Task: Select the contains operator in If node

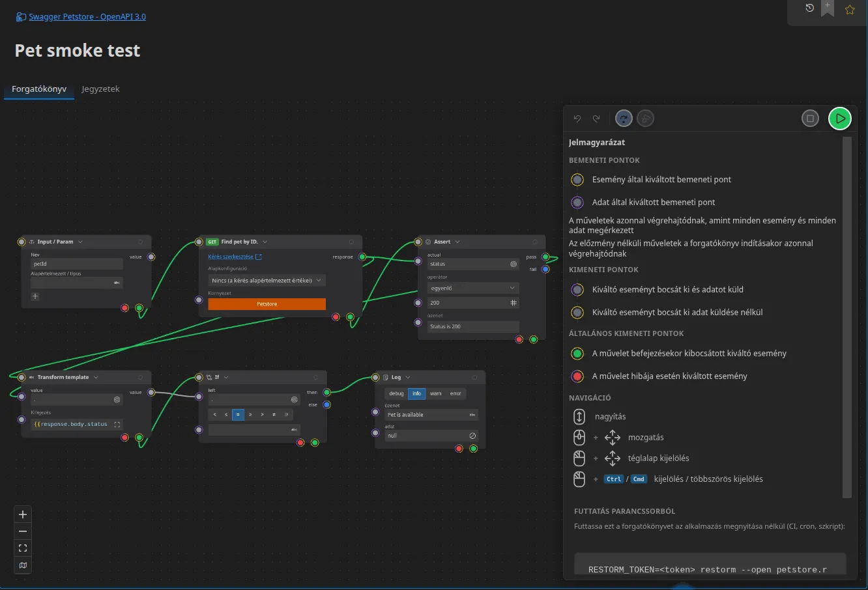Action: (x=286, y=414)
